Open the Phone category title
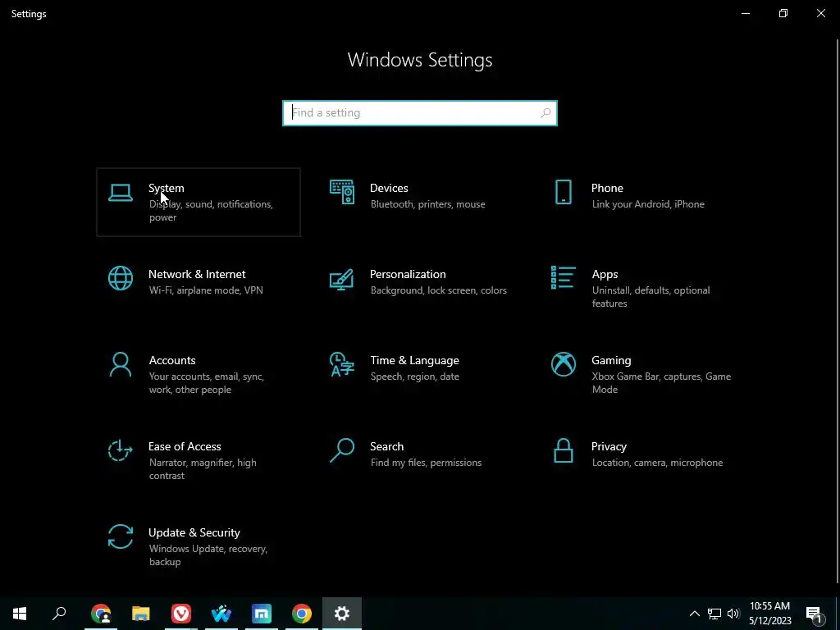The image size is (840, 630). [607, 188]
